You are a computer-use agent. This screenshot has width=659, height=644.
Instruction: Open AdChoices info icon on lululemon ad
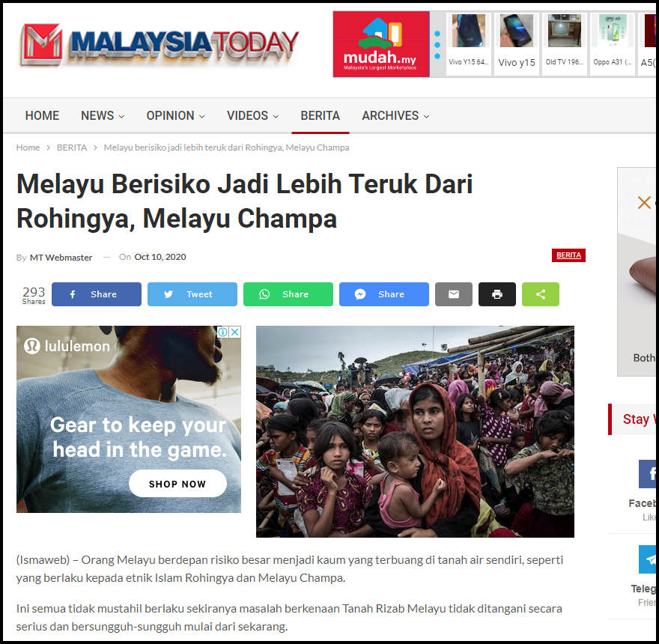222,332
